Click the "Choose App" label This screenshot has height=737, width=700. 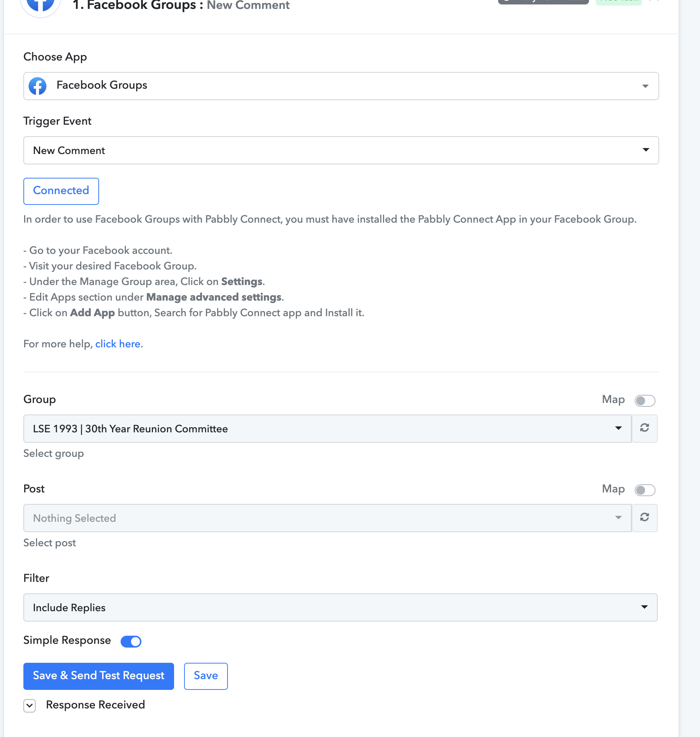pyautogui.click(x=55, y=57)
